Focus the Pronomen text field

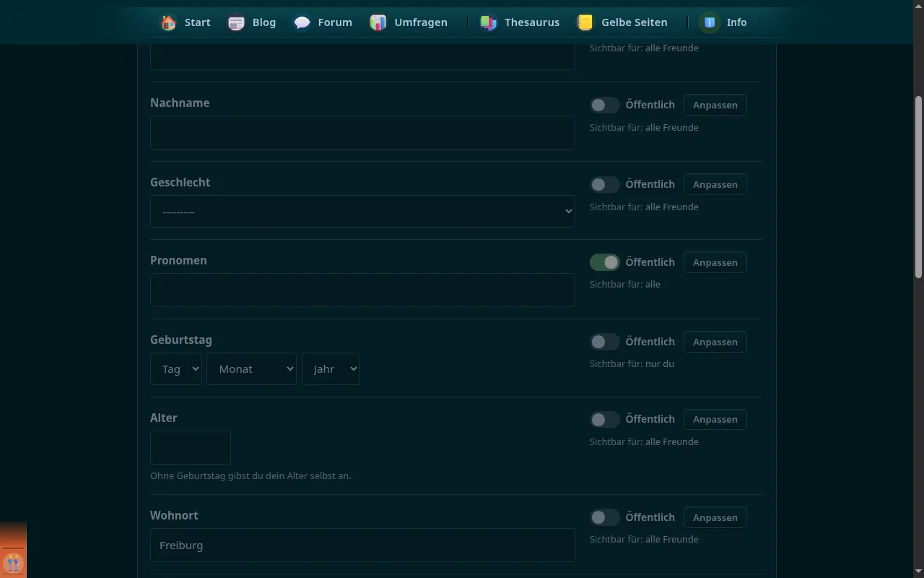click(362, 290)
